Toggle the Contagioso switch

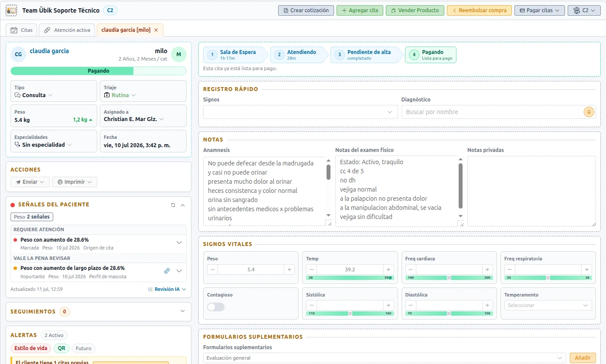point(216,307)
